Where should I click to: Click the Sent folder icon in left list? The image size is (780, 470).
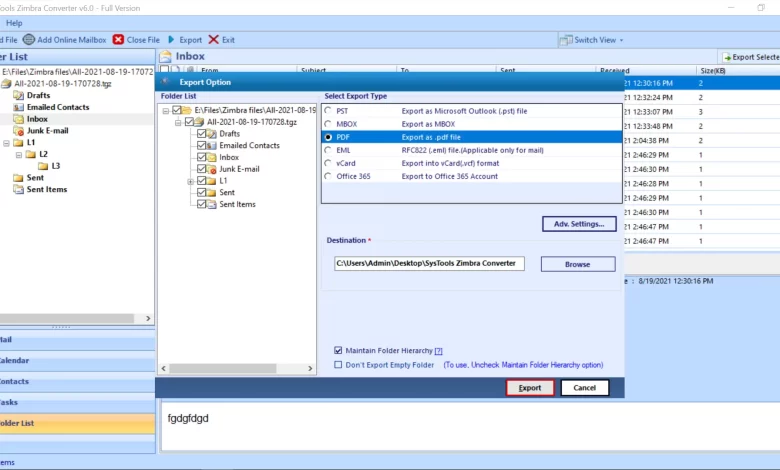(x=18, y=178)
